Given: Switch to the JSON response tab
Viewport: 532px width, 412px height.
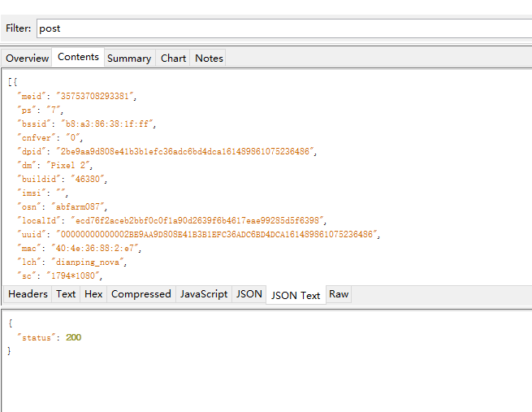Looking at the screenshot, I should (x=249, y=294).
